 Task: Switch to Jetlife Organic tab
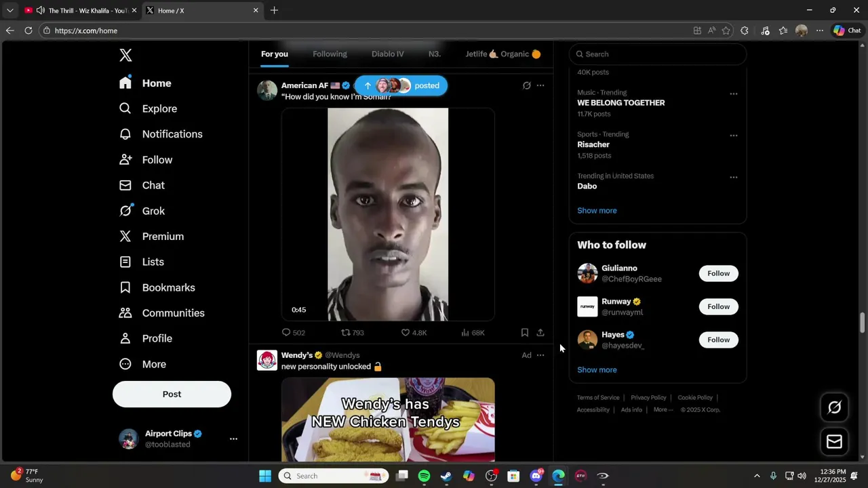(502, 54)
